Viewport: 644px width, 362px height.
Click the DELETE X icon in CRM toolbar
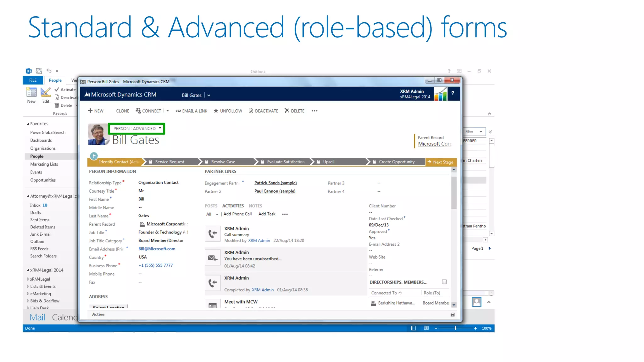[287, 111]
